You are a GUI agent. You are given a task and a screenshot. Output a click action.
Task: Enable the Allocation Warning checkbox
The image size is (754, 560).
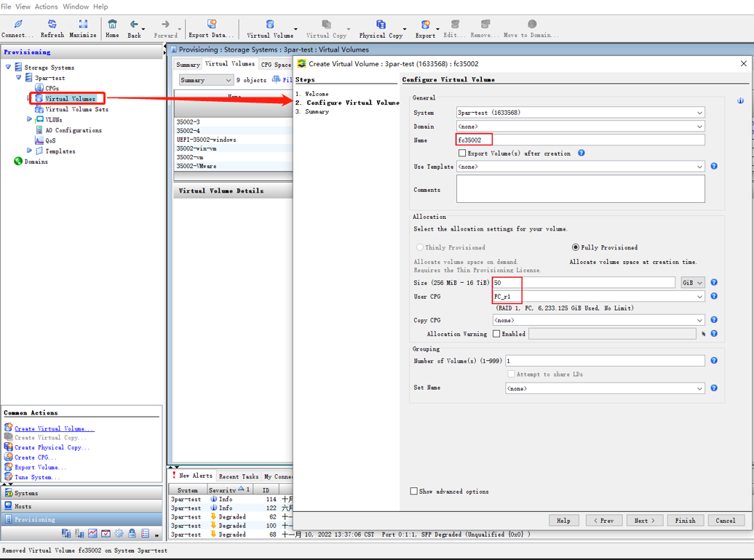coord(496,334)
